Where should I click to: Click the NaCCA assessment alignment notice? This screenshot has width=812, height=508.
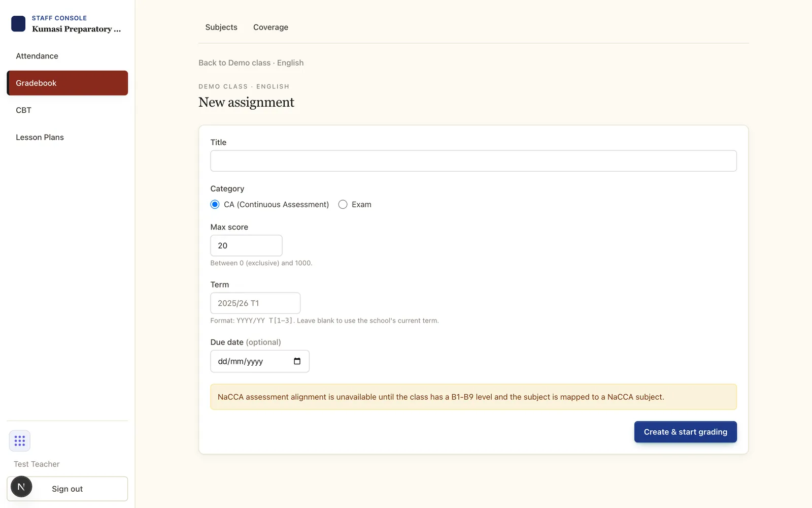[473, 397]
